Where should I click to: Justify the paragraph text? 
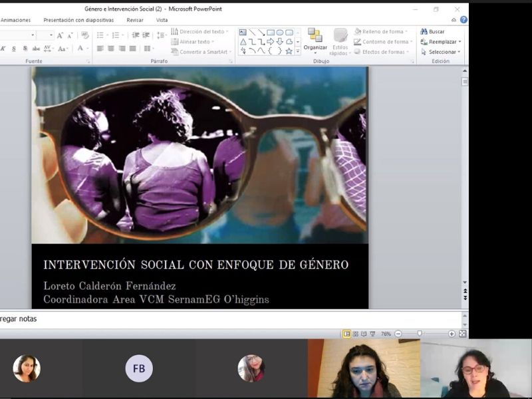click(x=132, y=49)
